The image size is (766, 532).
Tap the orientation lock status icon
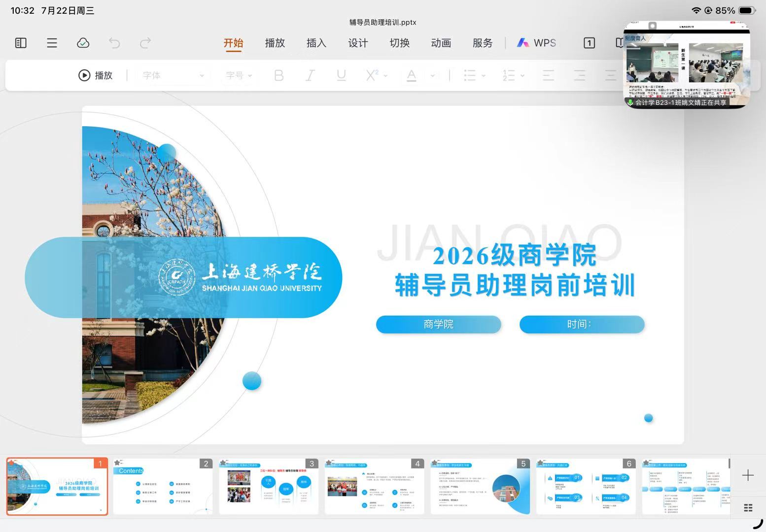[x=708, y=10]
